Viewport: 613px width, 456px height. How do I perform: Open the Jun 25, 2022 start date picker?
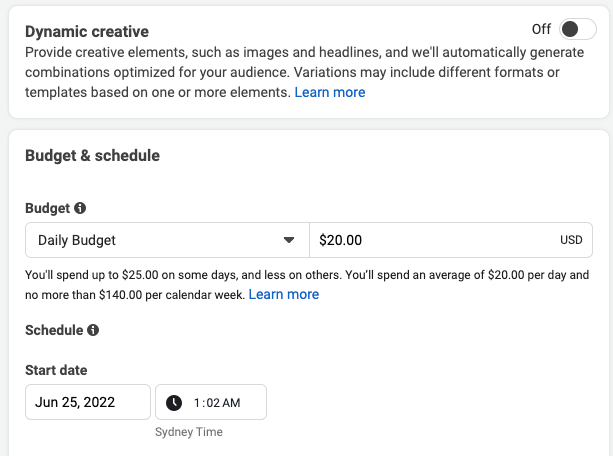pyautogui.click(x=87, y=402)
